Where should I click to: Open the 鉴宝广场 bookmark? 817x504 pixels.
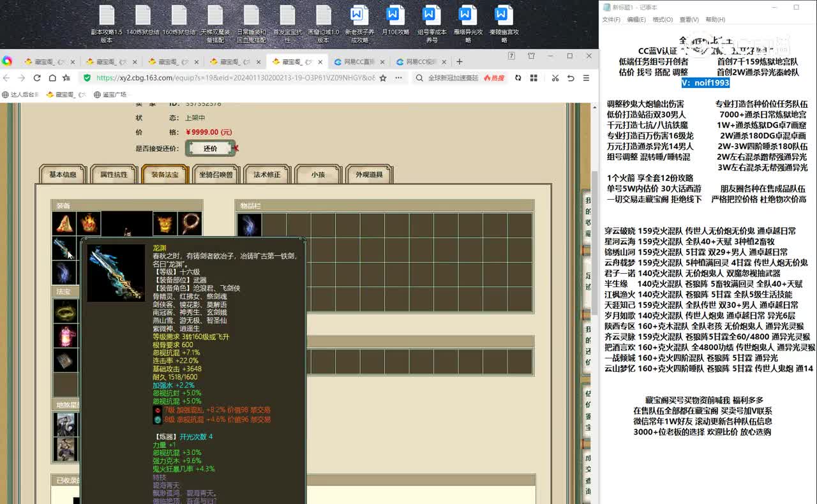tap(110, 94)
